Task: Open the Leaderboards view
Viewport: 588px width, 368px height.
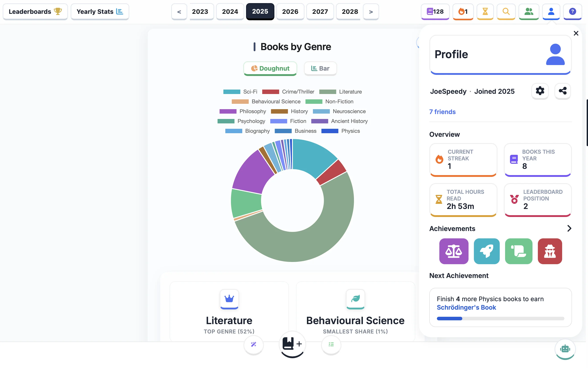Action: [35, 11]
